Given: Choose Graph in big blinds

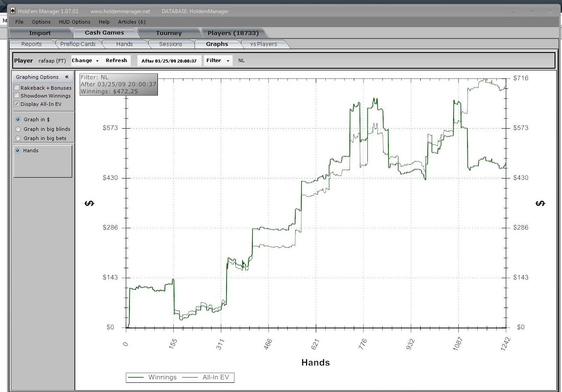Looking at the screenshot, I should pos(18,129).
